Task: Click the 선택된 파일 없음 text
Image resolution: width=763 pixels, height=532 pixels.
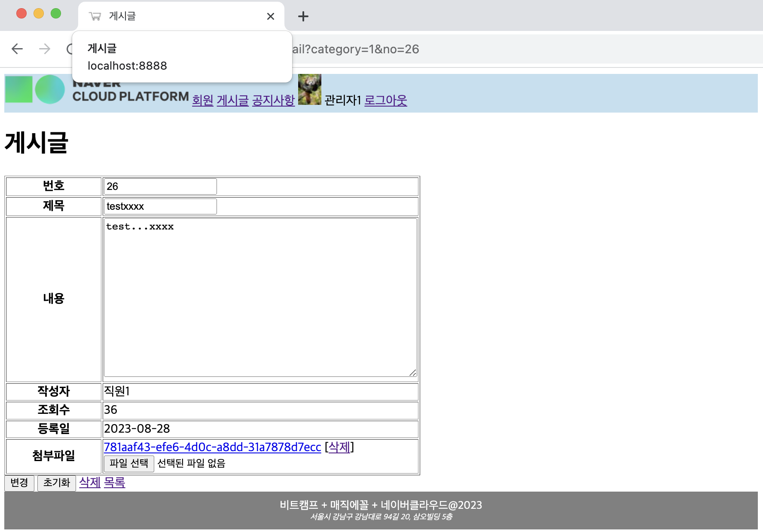Action: [x=191, y=463]
